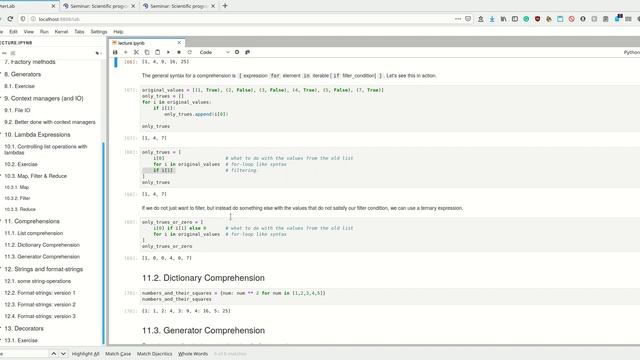This screenshot has width=640, height=360.
Task: Open the Help menu
Action: (118, 31)
